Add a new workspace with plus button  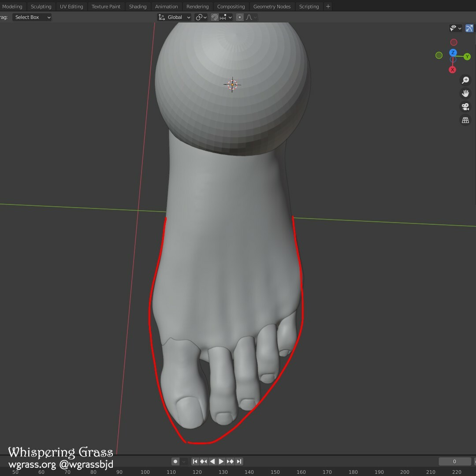328,6
